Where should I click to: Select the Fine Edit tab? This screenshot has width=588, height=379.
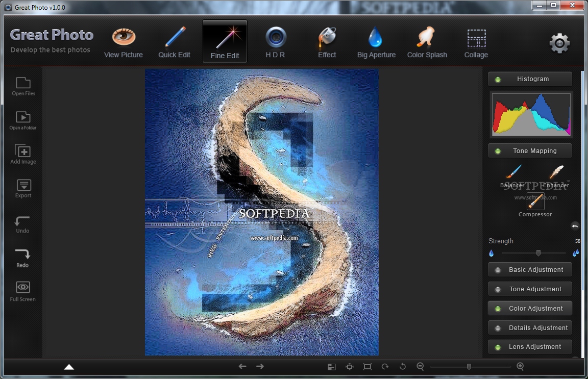click(225, 41)
